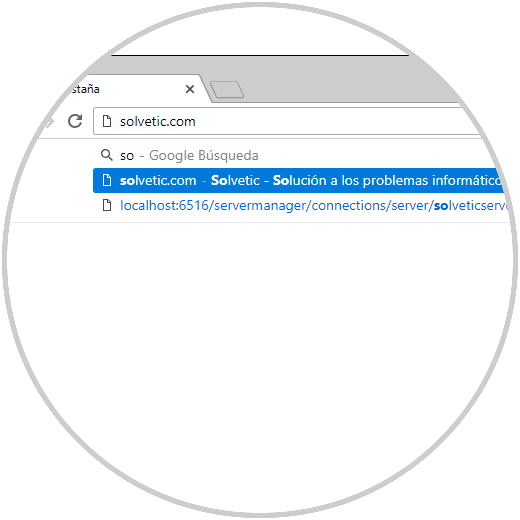Select the highlighted solvetic.com suggestion row

pyautogui.click(x=298, y=180)
